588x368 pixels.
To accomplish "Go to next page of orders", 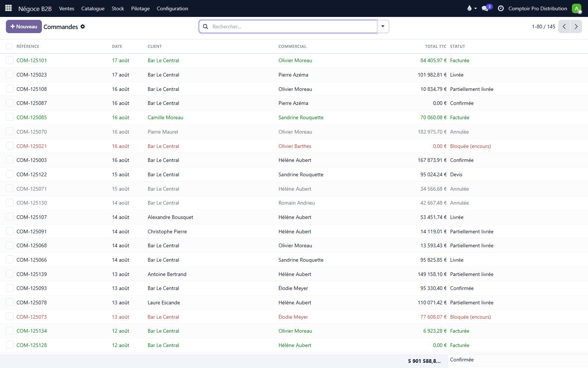I will coord(576,26).
